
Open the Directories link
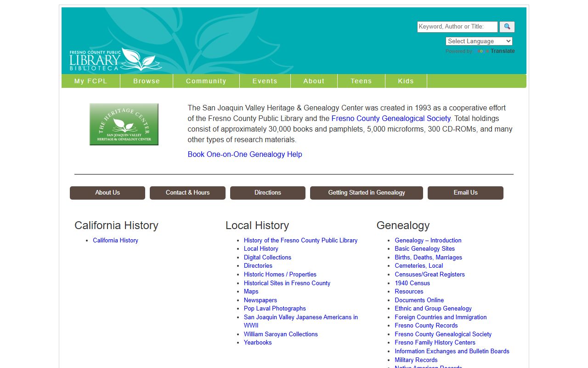pos(258,266)
